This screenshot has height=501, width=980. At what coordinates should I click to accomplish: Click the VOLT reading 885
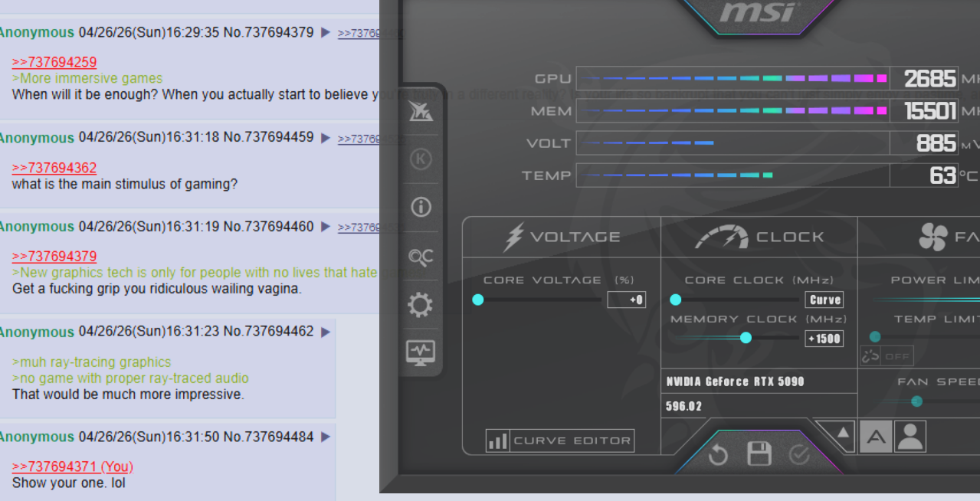[x=936, y=143]
